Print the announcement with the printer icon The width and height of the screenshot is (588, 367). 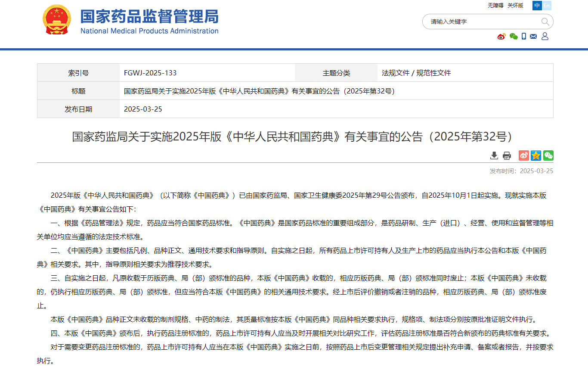click(x=507, y=156)
